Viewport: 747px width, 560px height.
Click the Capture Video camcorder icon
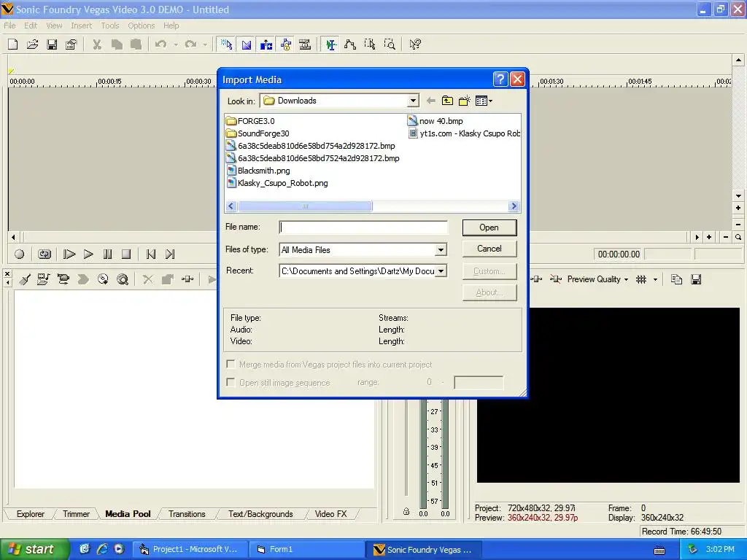(x=63, y=279)
